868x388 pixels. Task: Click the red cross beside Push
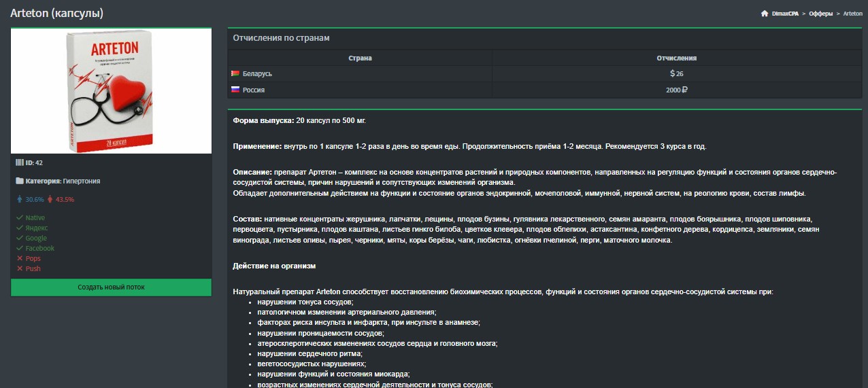click(20, 268)
